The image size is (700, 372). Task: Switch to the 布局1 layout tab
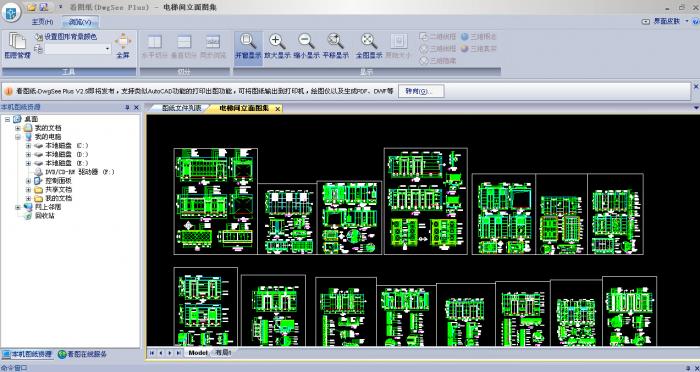(222, 353)
